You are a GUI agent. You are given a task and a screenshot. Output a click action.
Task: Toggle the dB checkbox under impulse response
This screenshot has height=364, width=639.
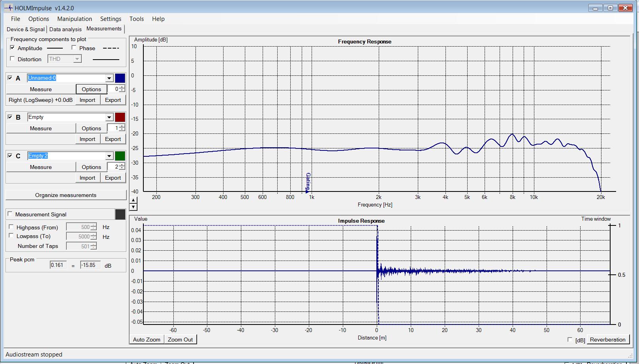coord(570,340)
